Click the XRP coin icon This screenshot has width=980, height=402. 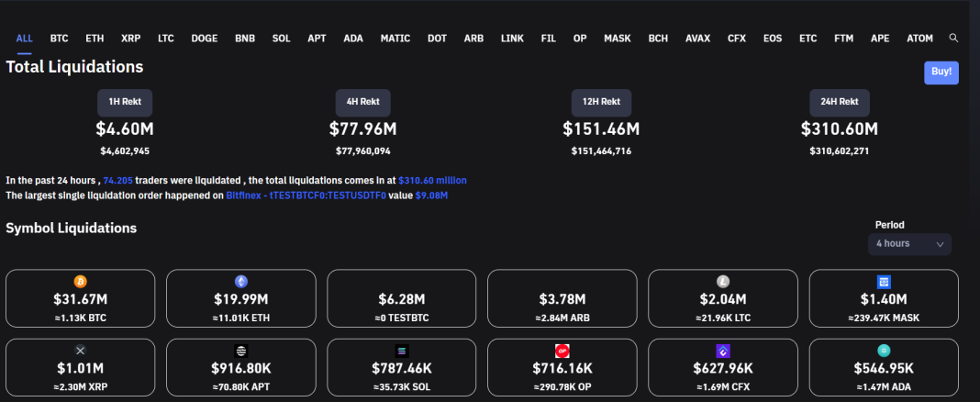point(81,351)
